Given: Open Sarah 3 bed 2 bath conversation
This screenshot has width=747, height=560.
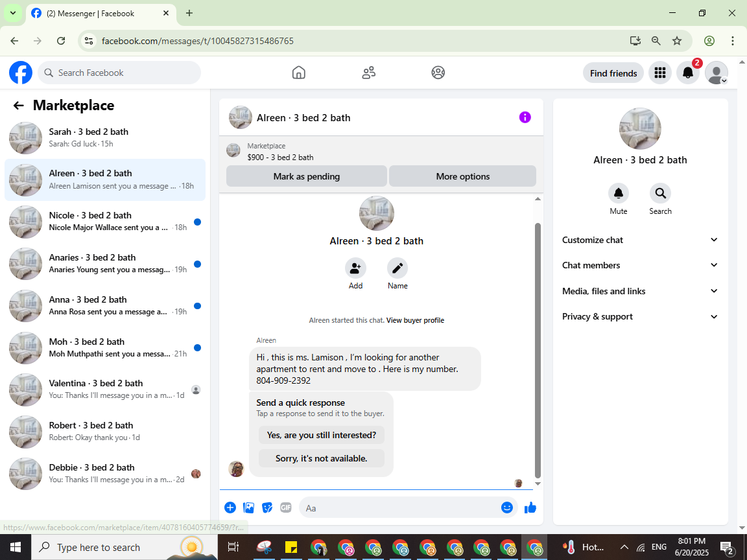Looking at the screenshot, I should click(x=105, y=137).
